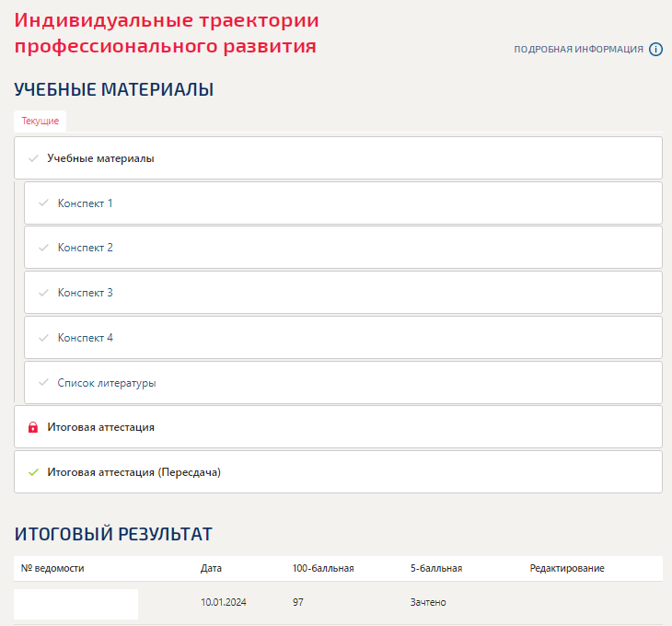Click the checkmark icon beside Конспект 4
The height and width of the screenshot is (626, 672).
[x=43, y=338]
